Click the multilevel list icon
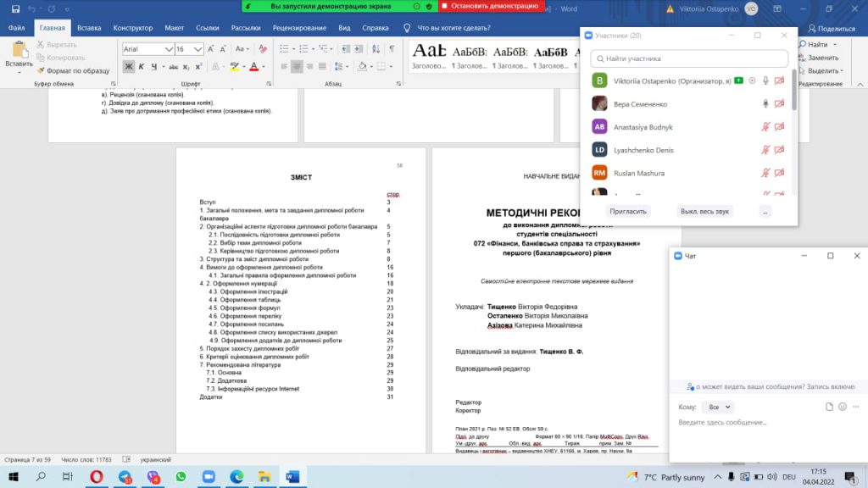This screenshot has width=868, height=488. pos(323,48)
